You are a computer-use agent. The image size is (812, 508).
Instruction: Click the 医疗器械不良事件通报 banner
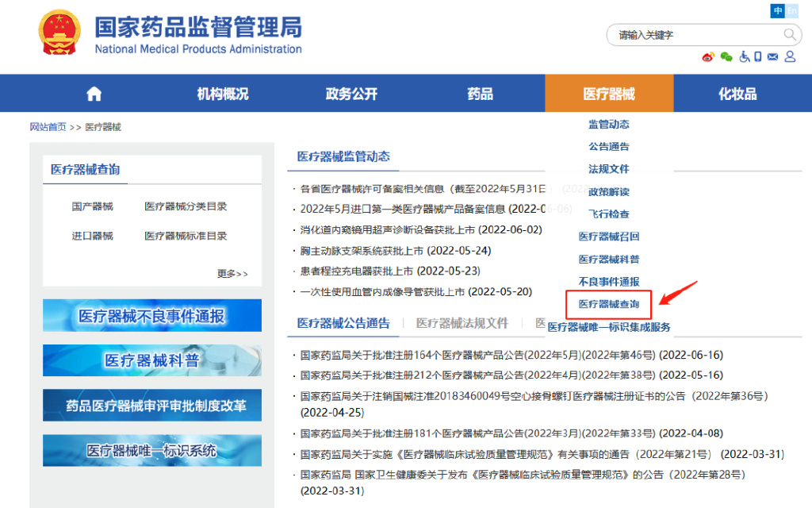151,315
